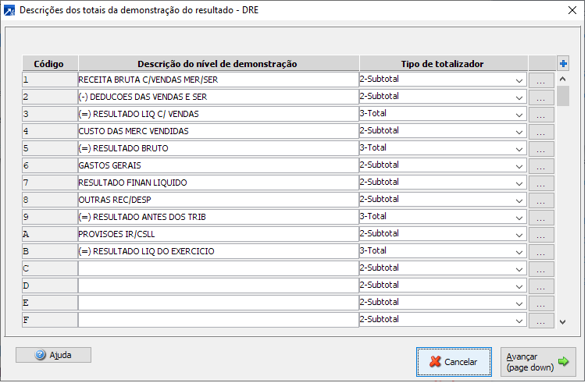Open the Ajuda help button

tap(53, 355)
